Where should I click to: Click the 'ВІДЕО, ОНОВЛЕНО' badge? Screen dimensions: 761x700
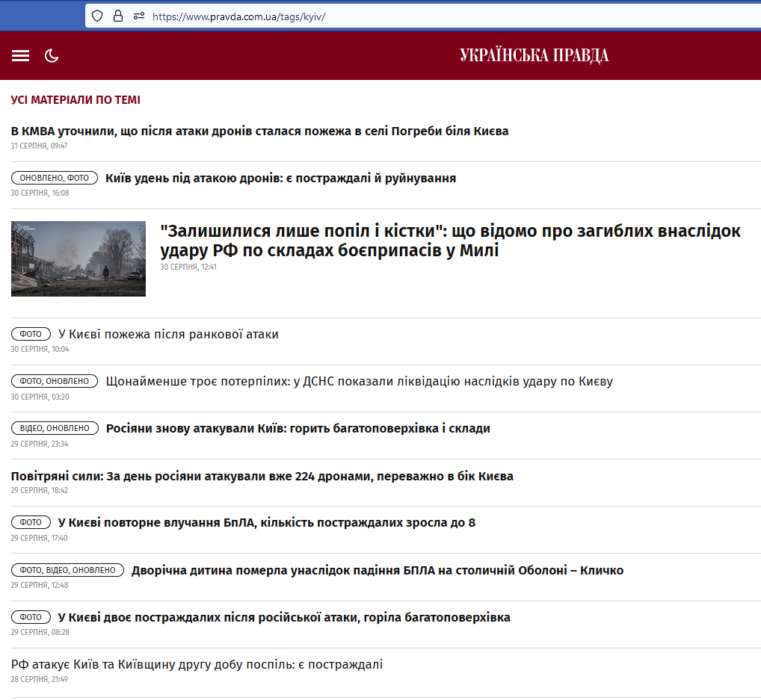pos(55,428)
